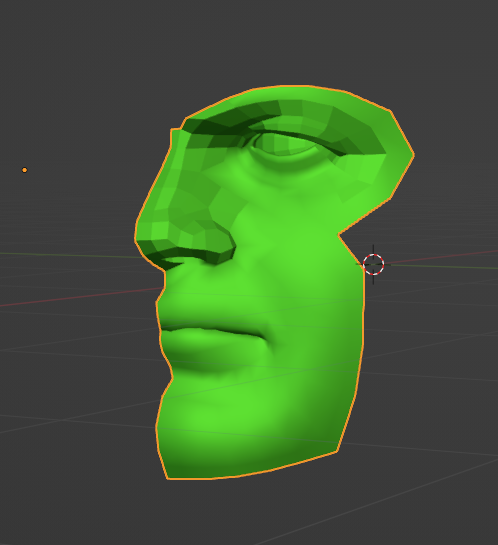The width and height of the screenshot is (498, 545).
Task: Select the small orange origin dot
Action: (x=24, y=170)
